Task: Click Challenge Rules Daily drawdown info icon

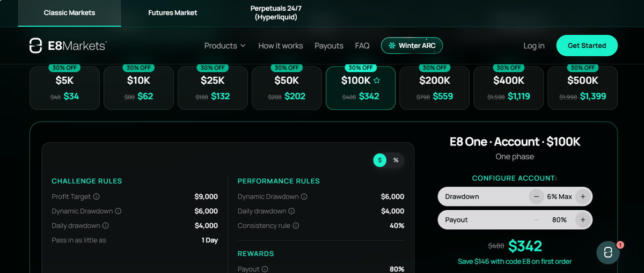Action: pyautogui.click(x=106, y=226)
